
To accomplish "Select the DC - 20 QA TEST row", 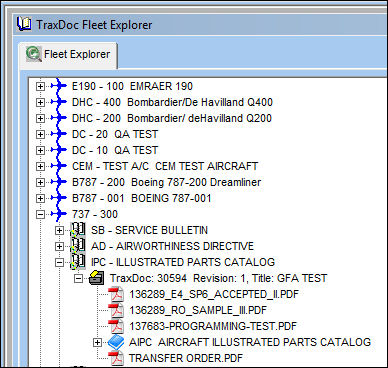I will [x=115, y=134].
